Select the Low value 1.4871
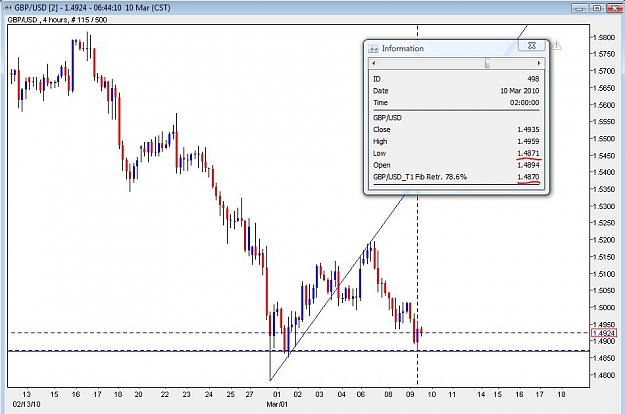Screen dimensions: 625x414 click(x=528, y=153)
